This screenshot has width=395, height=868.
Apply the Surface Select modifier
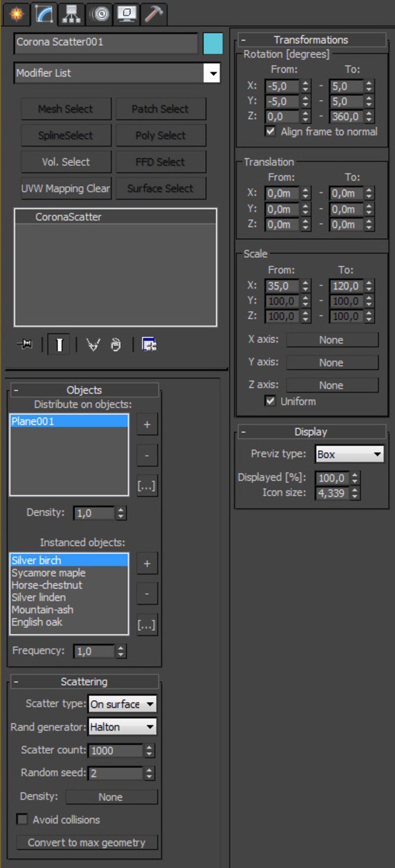pyautogui.click(x=161, y=188)
